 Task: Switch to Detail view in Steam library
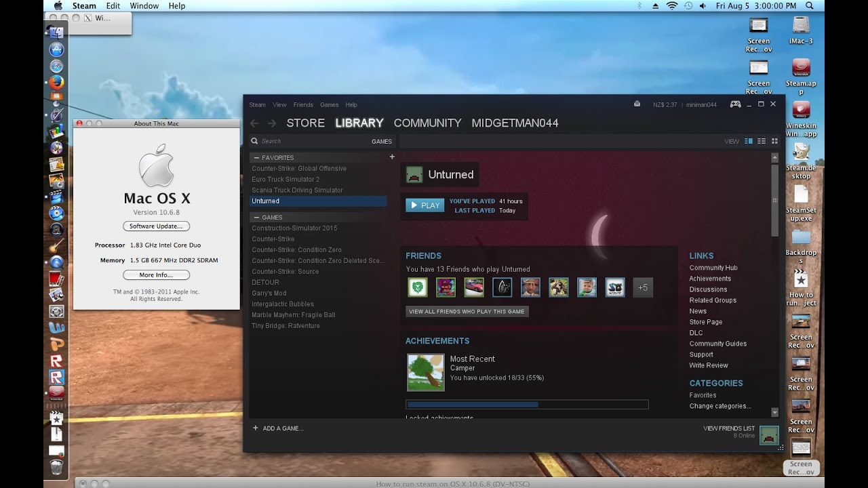749,141
